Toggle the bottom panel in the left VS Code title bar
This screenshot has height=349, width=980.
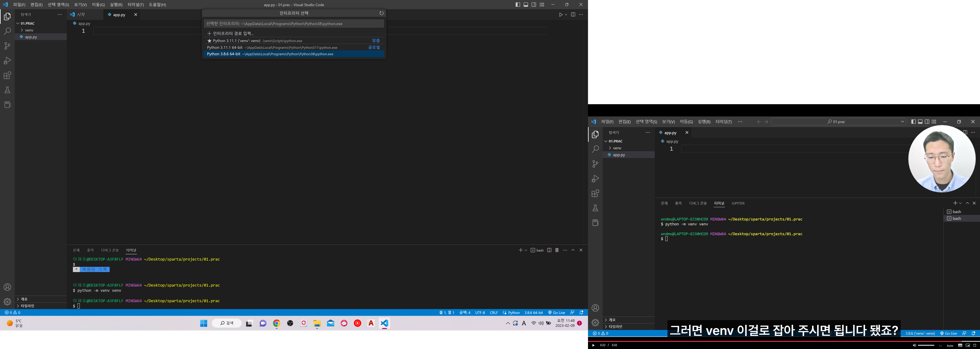(x=526, y=5)
